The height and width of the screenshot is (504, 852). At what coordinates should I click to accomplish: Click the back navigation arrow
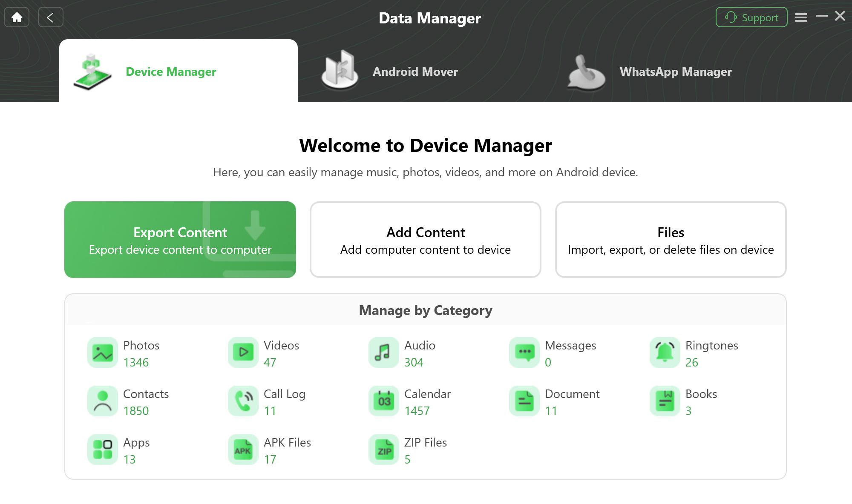(x=51, y=17)
